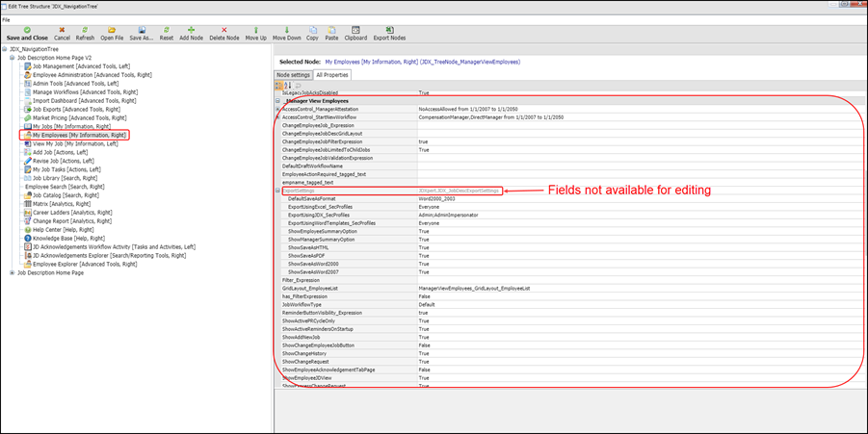Image resolution: width=868 pixels, height=434 pixels.
Task: Collapse the ExportSettings property group
Action: coord(278,191)
